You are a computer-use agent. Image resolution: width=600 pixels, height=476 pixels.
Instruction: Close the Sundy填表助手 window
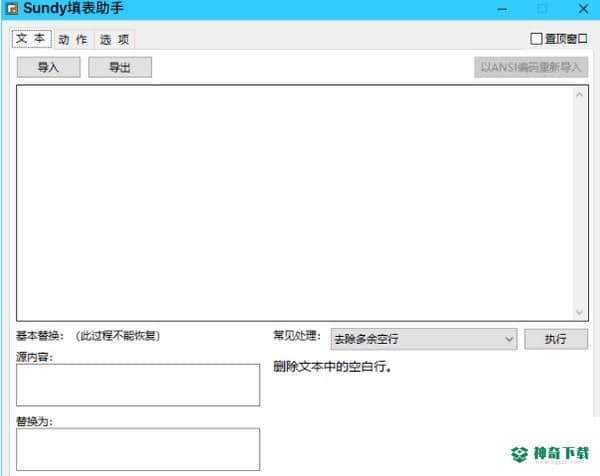(583, 9)
